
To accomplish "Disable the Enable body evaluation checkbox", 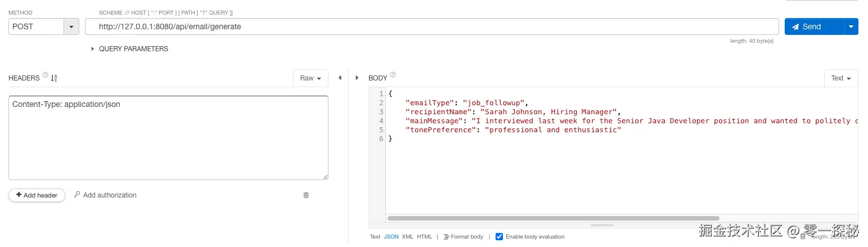I will point(499,237).
